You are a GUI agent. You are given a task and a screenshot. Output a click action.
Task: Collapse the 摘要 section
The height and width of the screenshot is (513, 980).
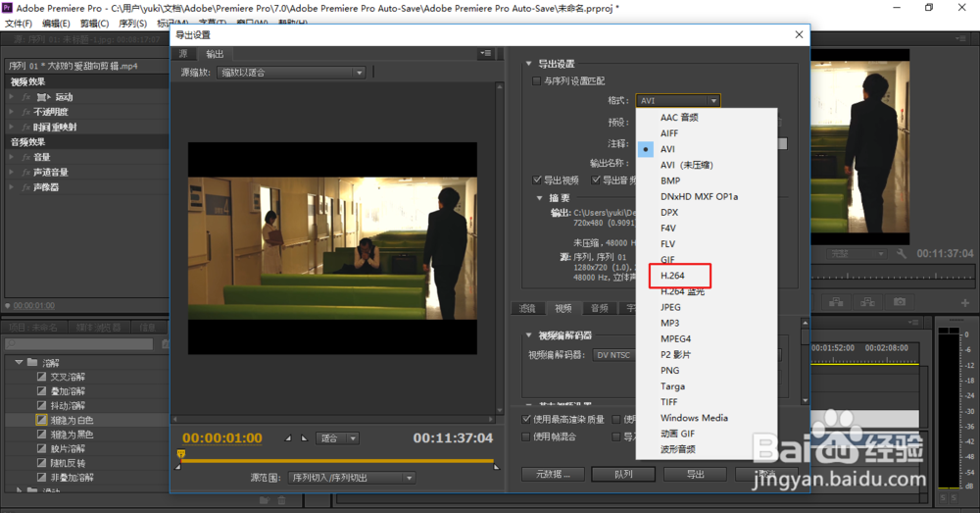click(x=539, y=198)
